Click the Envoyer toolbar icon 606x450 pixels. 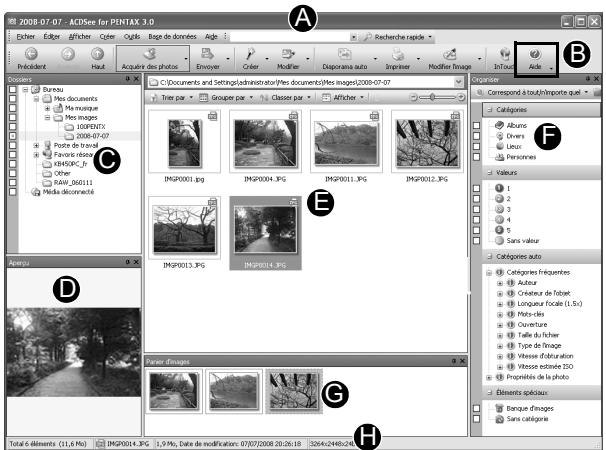click(x=208, y=54)
